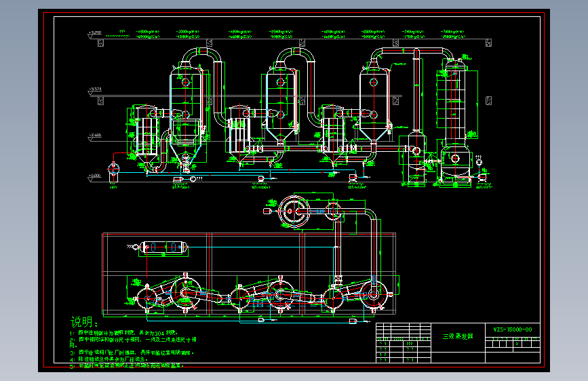This screenshot has width=588, height=381.
Task: Select note line 1 mentioning 304 material
Action: (123, 333)
